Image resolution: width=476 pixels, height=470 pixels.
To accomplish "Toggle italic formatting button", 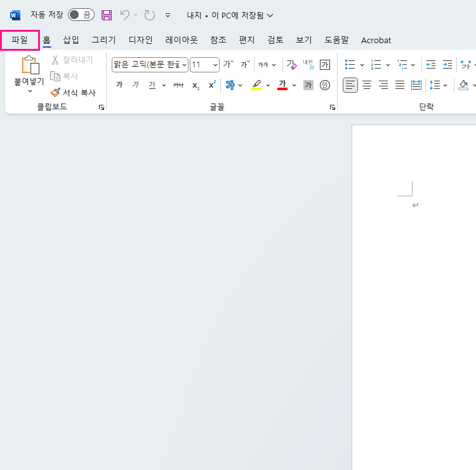I will [x=135, y=85].
